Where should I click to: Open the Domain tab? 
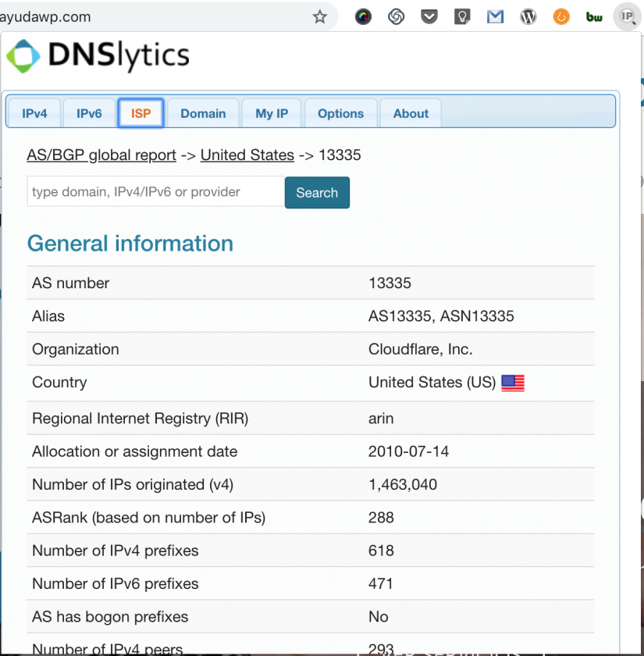(x=203, y=113)
